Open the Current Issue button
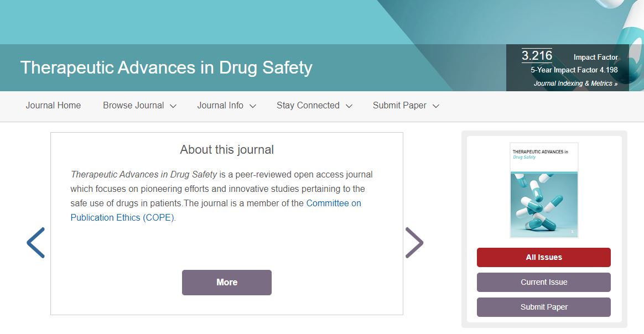 point(544,282)
